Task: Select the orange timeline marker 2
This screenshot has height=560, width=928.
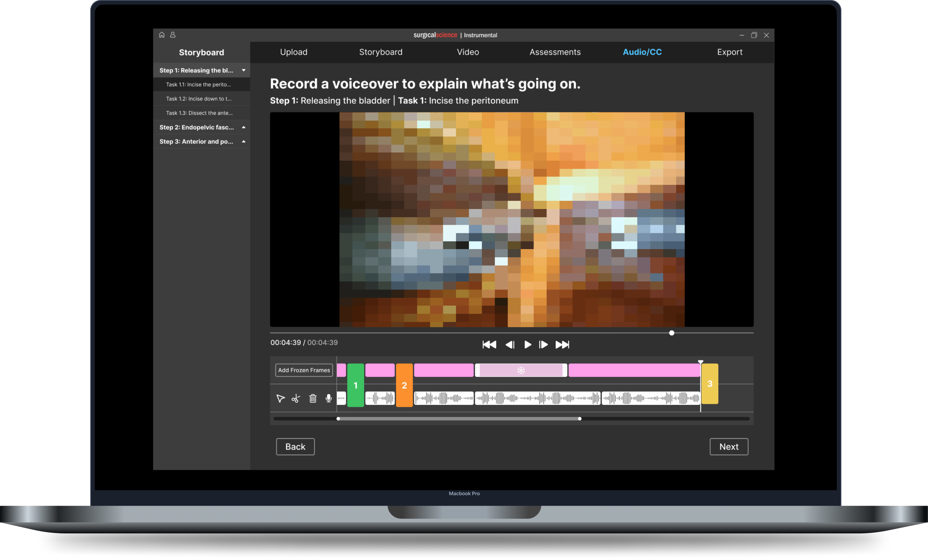Action: click(x=404, y=385)
